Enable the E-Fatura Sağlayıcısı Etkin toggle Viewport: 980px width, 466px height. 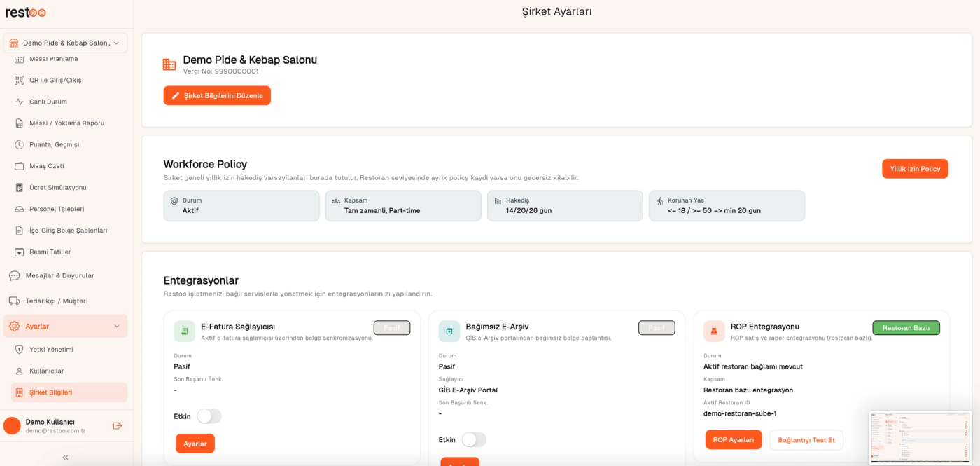pyautogui.click(x=209, y=416)
